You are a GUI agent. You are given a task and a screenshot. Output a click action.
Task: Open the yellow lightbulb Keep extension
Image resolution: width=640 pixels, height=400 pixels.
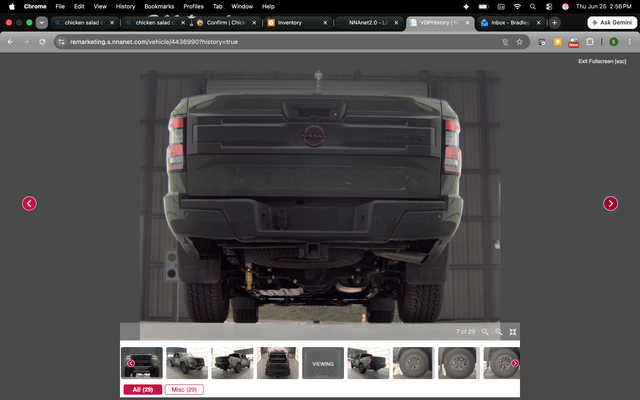[557, 42]
